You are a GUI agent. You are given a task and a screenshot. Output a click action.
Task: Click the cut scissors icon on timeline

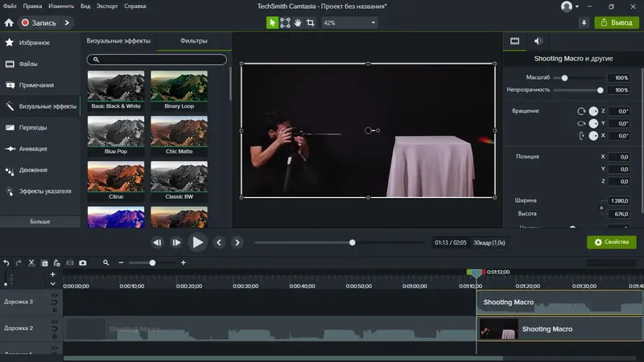[31, 263]
